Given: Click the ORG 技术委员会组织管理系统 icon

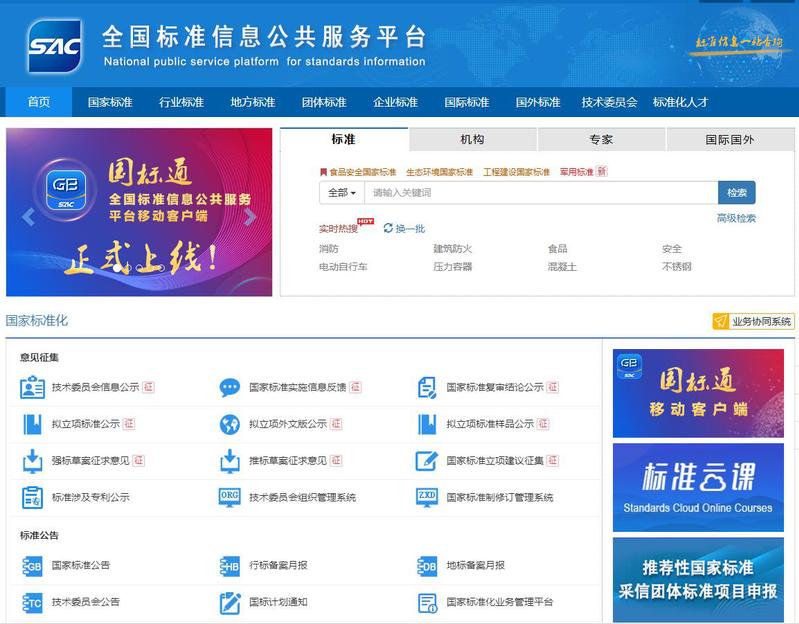Looking at the screenshot, I should point(230,497).
